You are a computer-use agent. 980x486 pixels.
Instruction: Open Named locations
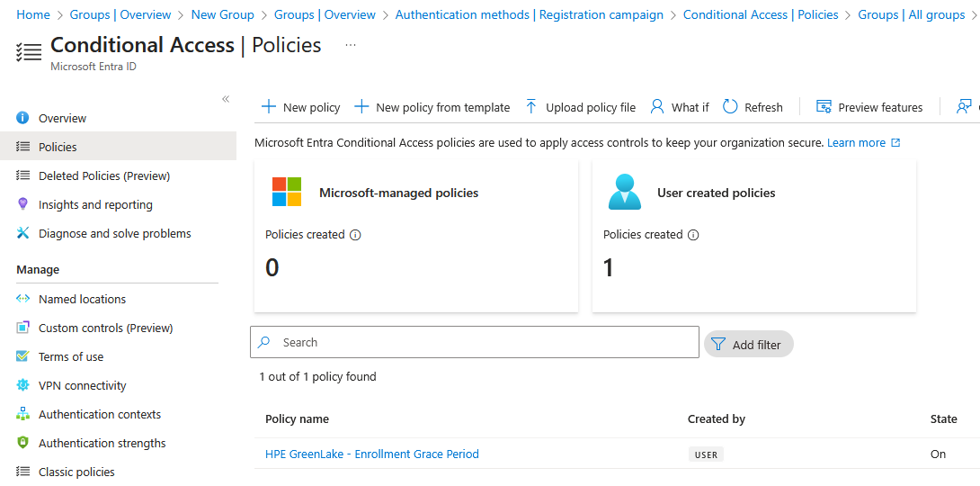[82, 299]
